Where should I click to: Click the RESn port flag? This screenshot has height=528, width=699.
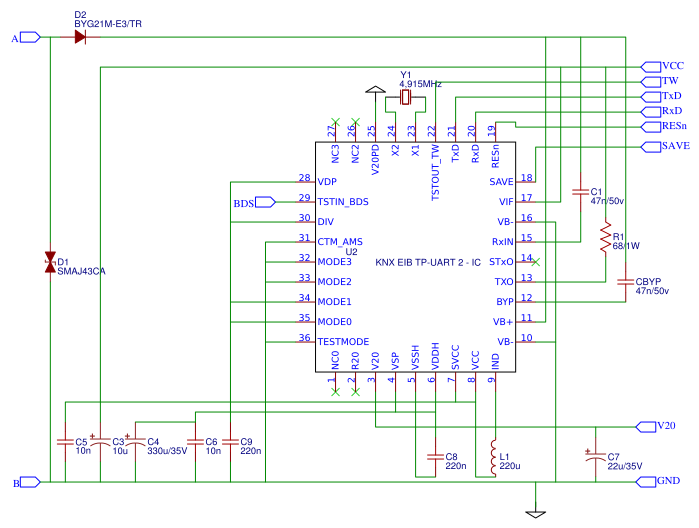[x=651, y=127]
